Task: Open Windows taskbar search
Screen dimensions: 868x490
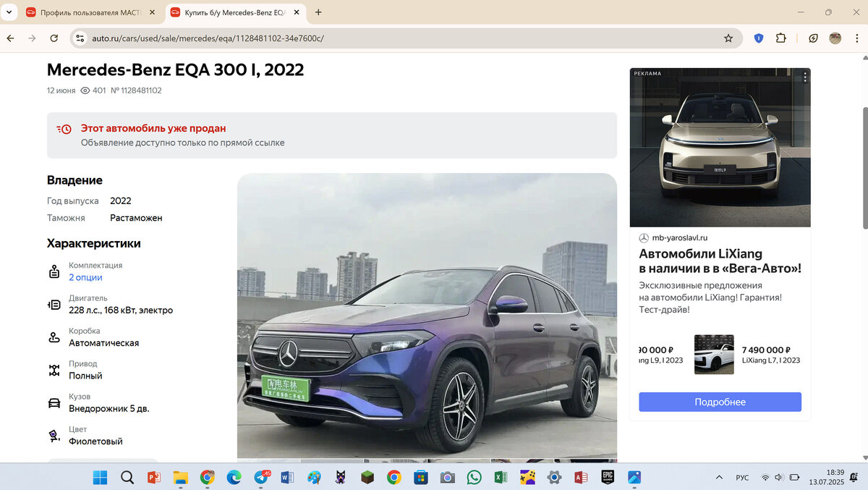Action: coord(127,477)
